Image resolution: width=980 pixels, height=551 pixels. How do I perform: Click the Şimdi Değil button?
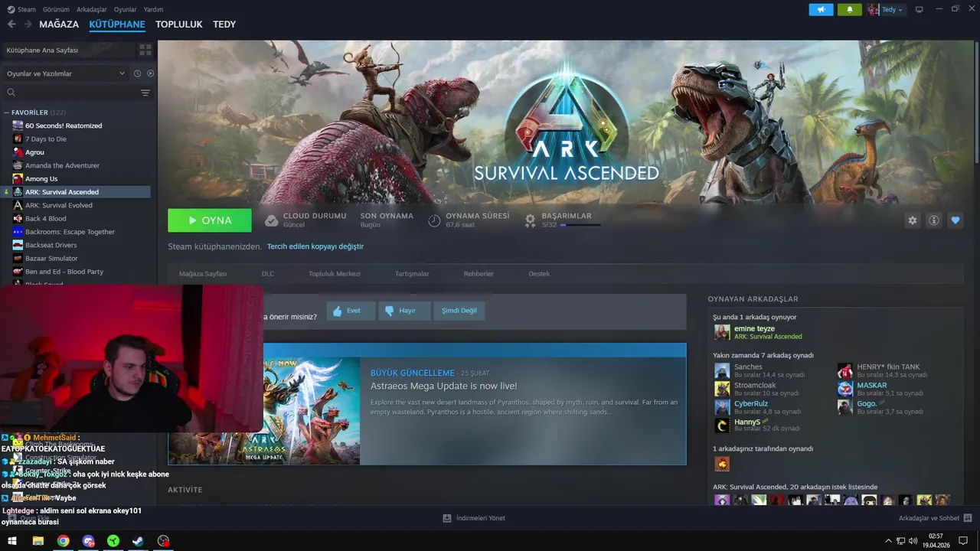click(x=459, y=311)
